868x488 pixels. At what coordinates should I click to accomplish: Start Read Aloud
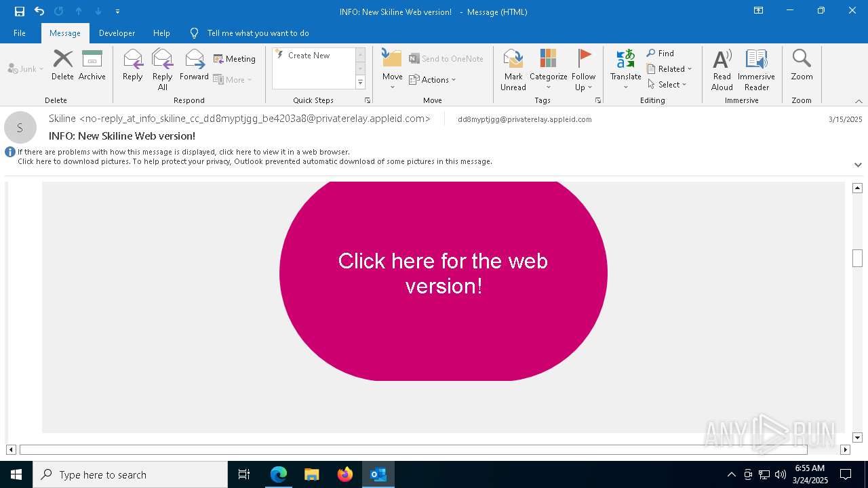click(722, 70)
